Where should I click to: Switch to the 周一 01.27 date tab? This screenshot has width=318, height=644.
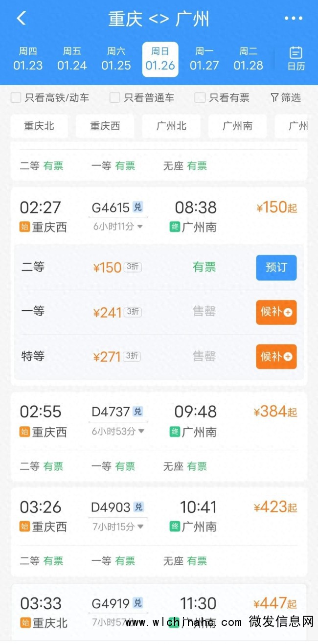pos(204,59)
